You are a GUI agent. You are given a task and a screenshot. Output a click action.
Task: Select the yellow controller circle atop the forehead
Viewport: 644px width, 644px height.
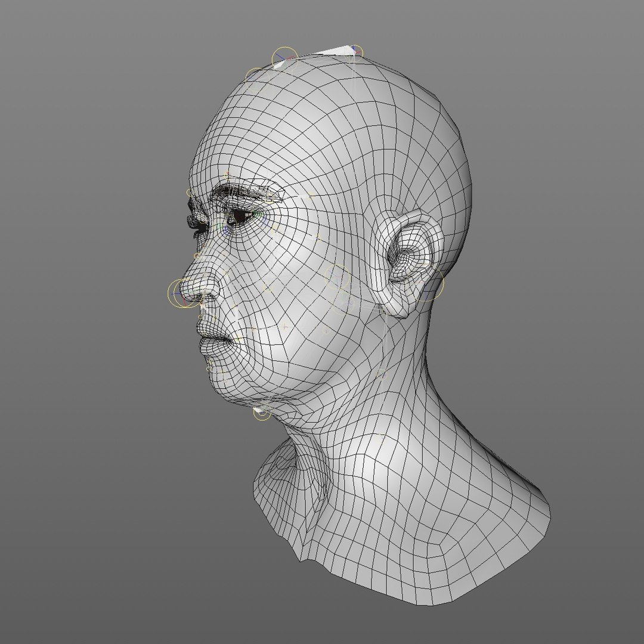pos(284,60)
